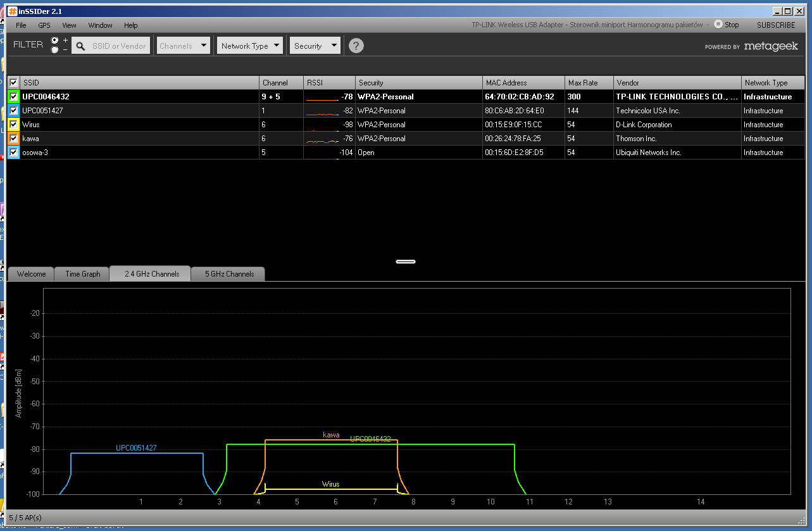
Task: Click the -104 RSSI value for osowa-3
Action: point(346,153)
